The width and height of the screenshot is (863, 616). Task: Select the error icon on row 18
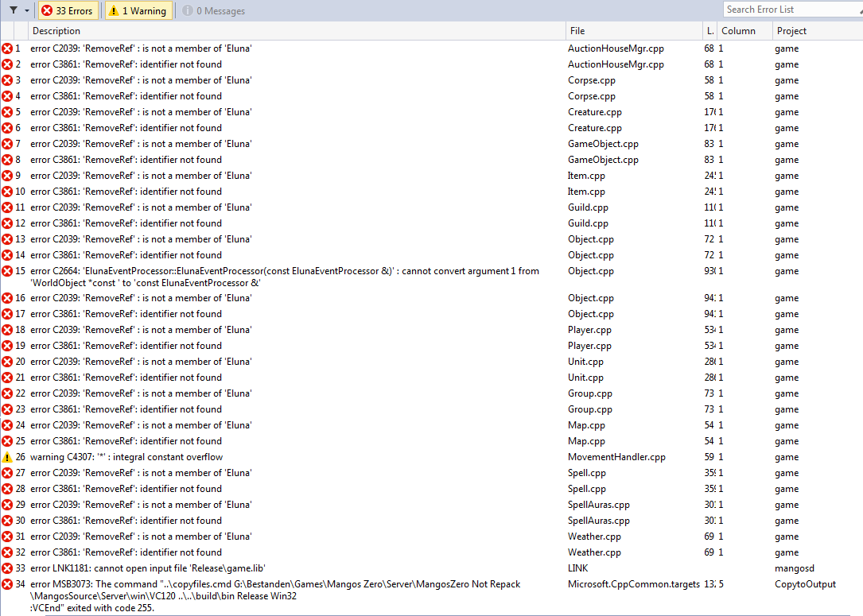[7, 330]
